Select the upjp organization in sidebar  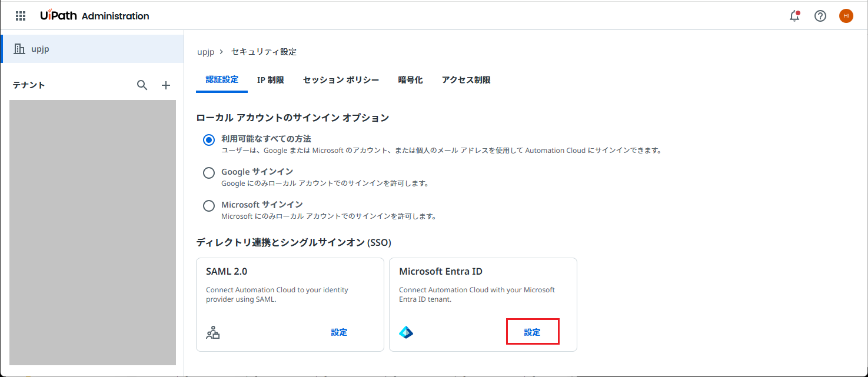[x=92, y=49]
